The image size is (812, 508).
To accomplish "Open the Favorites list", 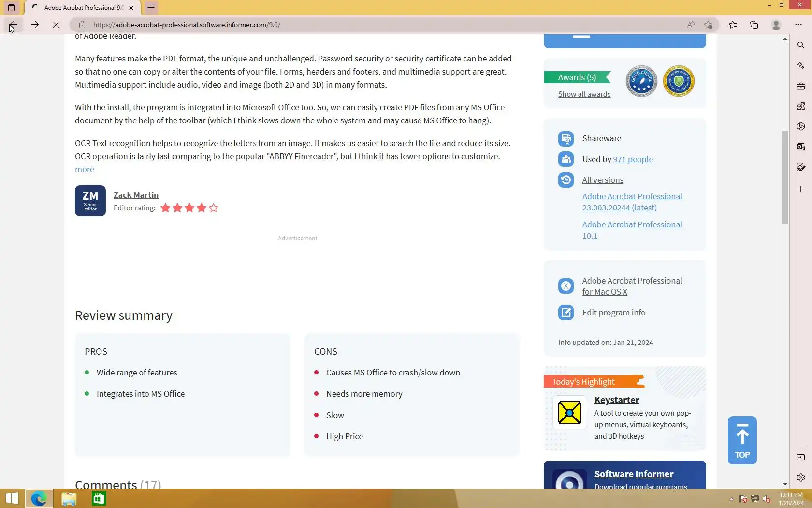I will point(733,25).
